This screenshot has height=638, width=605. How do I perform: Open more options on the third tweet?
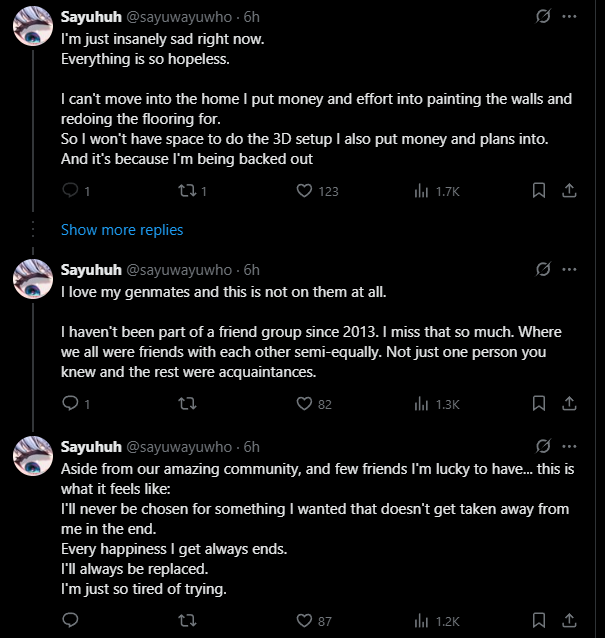(x=569, y=446)
